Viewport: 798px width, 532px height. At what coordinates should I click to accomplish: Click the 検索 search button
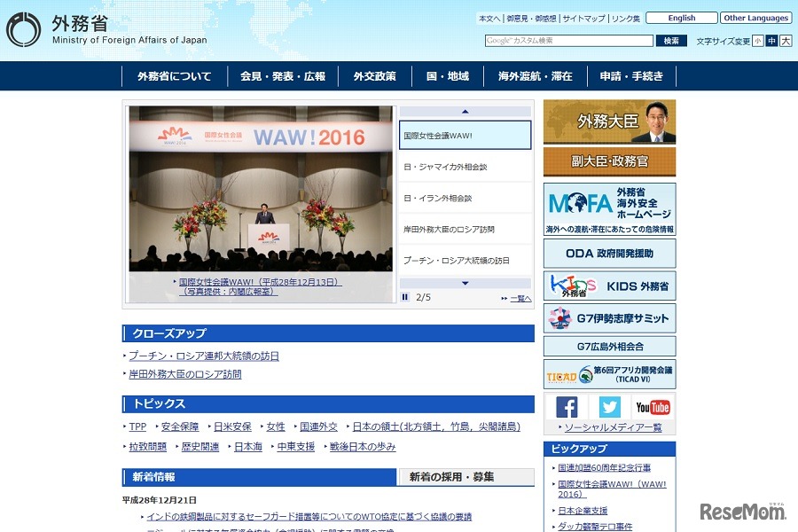tap(671, 40)
